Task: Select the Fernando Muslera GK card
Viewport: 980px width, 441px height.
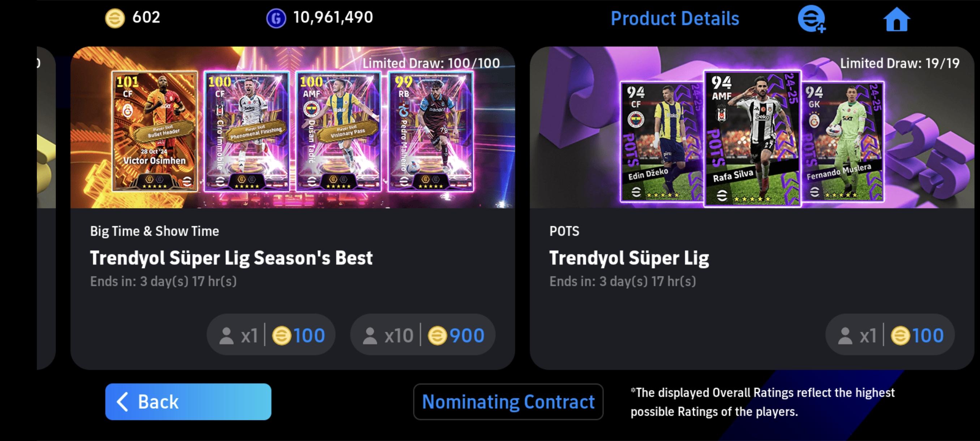Action: [x=843, y=141]
